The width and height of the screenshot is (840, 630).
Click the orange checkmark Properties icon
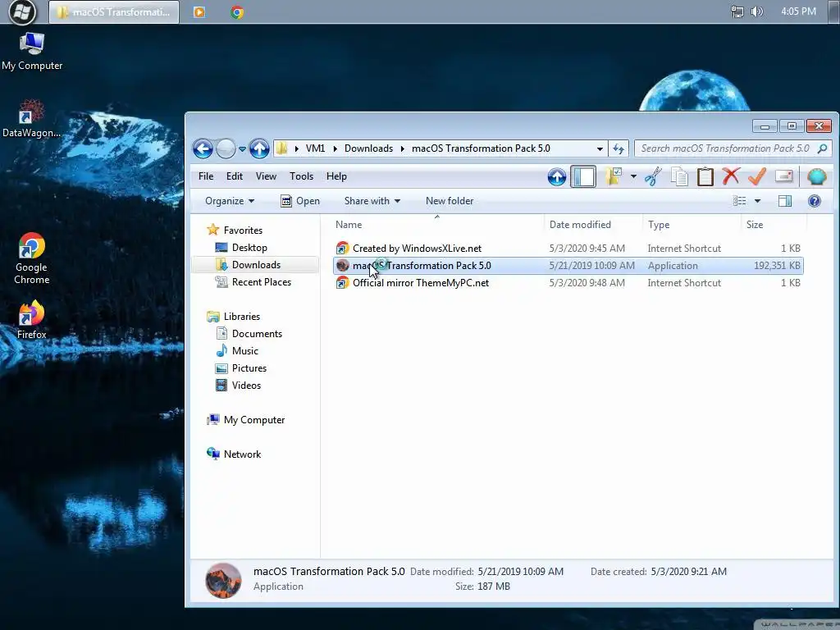[x=757, y=176]
